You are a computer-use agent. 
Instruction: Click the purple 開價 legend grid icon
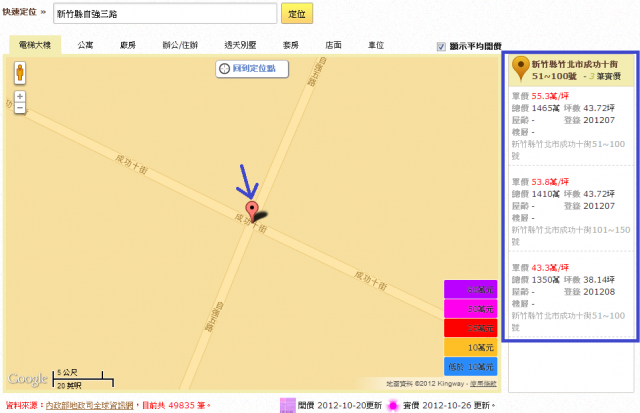point(287,406)
